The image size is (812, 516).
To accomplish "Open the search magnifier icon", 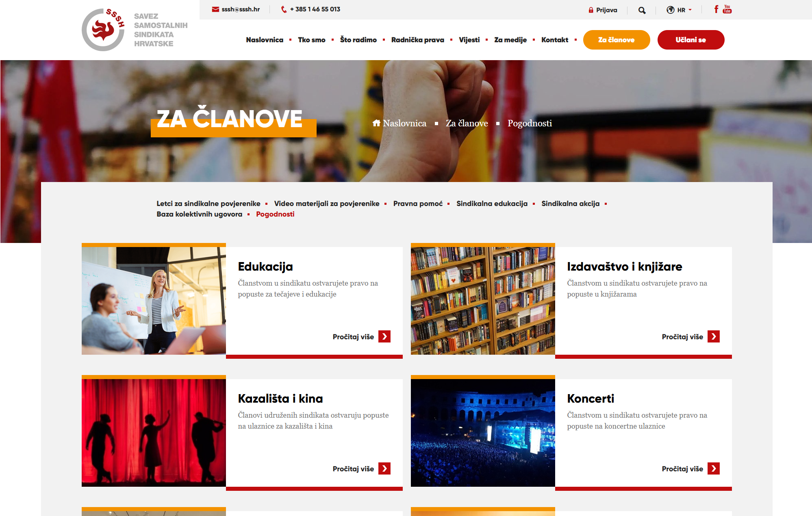I will pyautogui.click(x=642, y=10).
